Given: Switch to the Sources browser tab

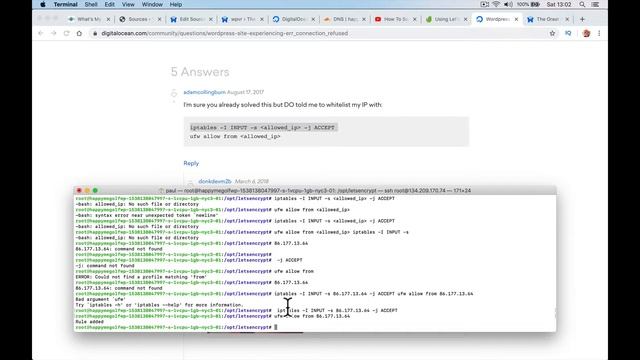Looking at the screenshot, I should 139,19.
